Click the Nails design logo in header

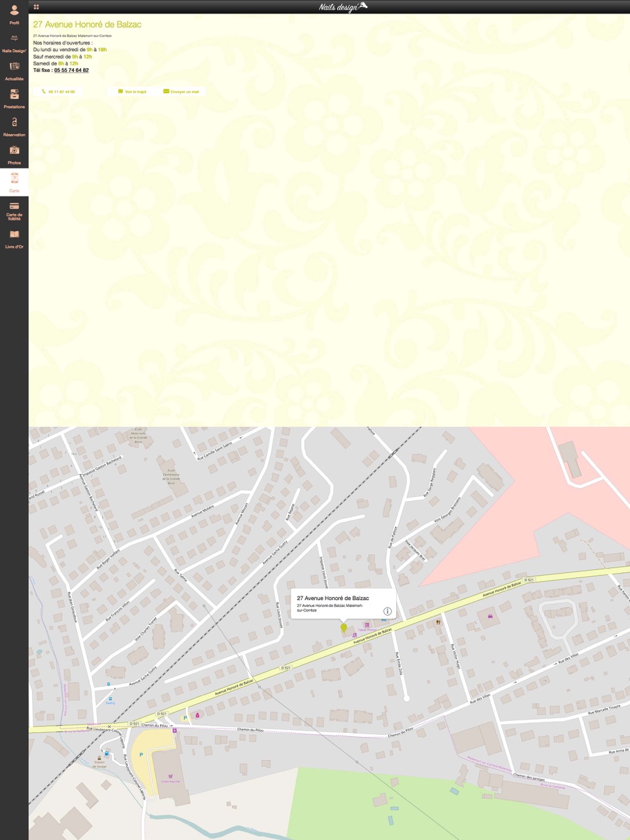coord(343,7)
